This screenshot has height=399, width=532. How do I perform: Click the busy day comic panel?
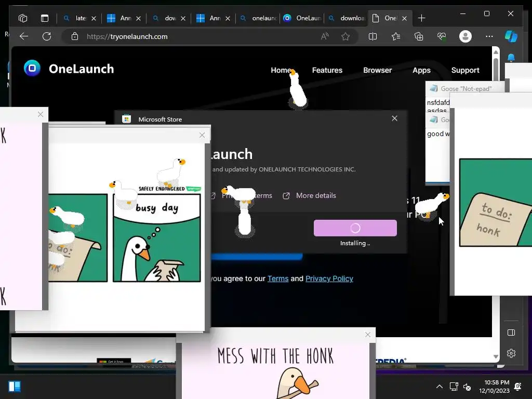[157, 237]
